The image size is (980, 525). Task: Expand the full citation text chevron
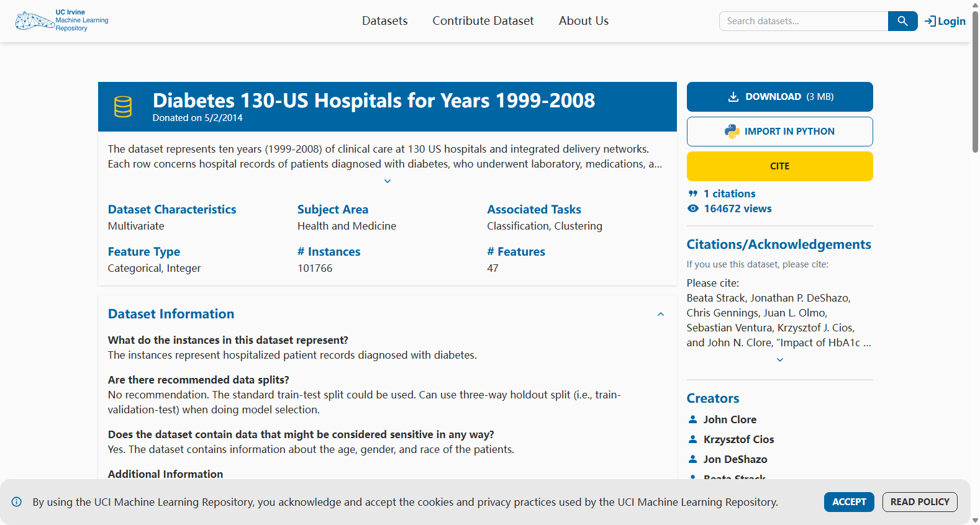pyautogui.click(x=780, y=360)
